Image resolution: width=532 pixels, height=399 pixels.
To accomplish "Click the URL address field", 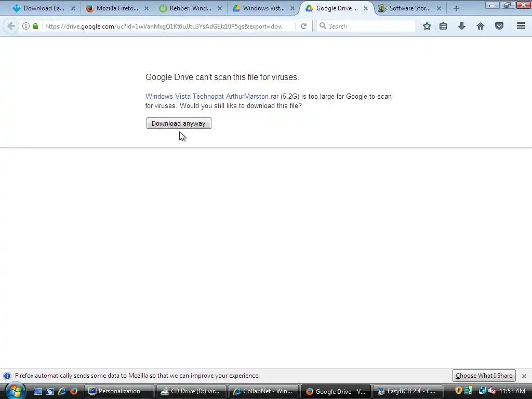I will [x=163, y=26].
